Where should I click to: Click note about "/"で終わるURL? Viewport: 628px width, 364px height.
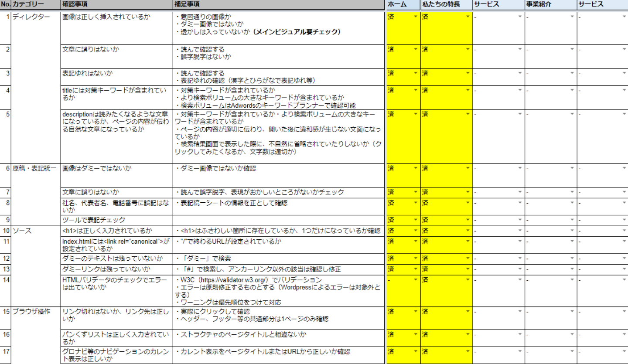point(278,245)
